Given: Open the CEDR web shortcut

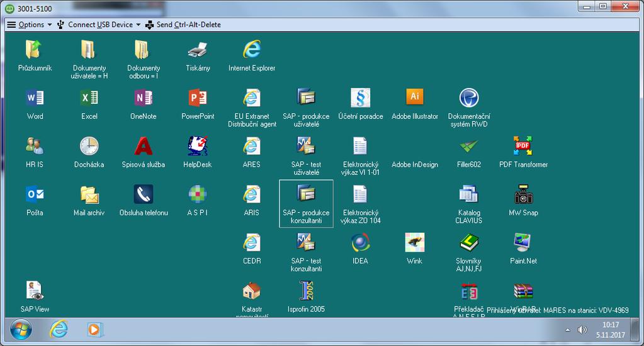Looking at the screenshot, I should 251,242.
